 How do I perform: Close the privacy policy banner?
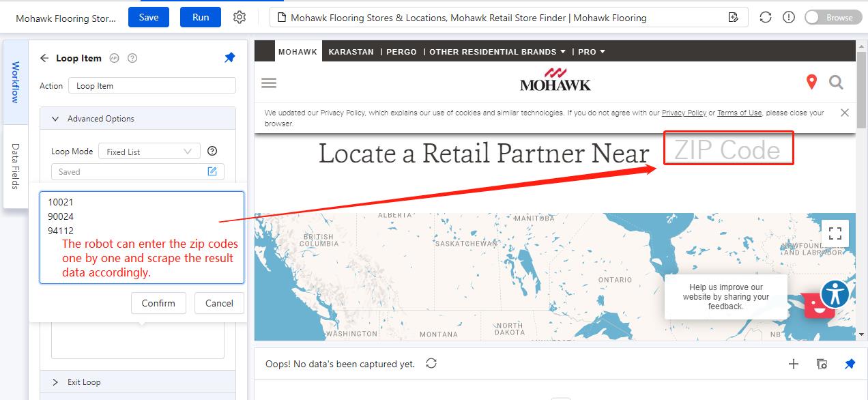[845, 113]
